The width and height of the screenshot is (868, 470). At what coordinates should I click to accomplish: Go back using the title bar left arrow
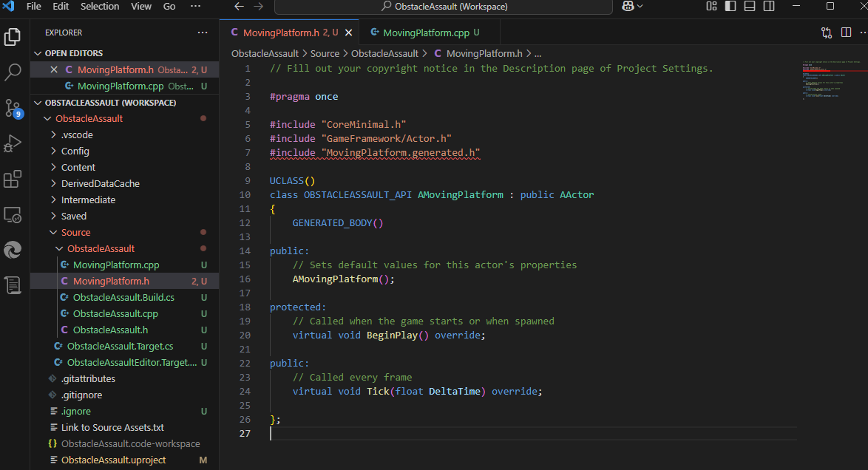pos(239,7)
